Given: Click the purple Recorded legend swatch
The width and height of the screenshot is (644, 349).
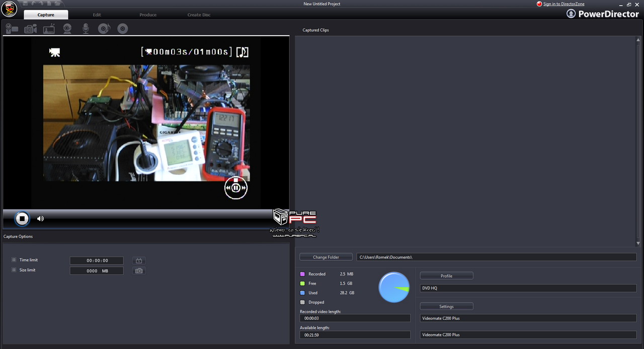Looking at the screenshot, I should (x=302, y=274).
